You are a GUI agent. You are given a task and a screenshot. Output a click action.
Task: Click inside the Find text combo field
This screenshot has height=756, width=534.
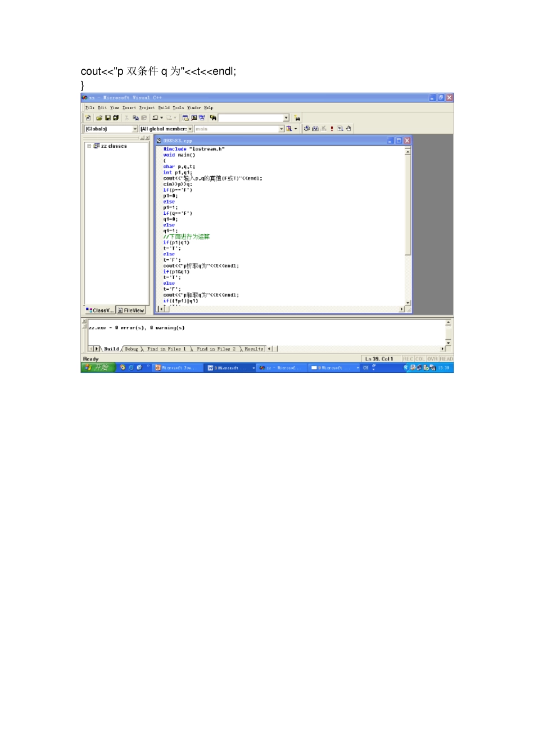pyautogui.click(x=251, y=118)
